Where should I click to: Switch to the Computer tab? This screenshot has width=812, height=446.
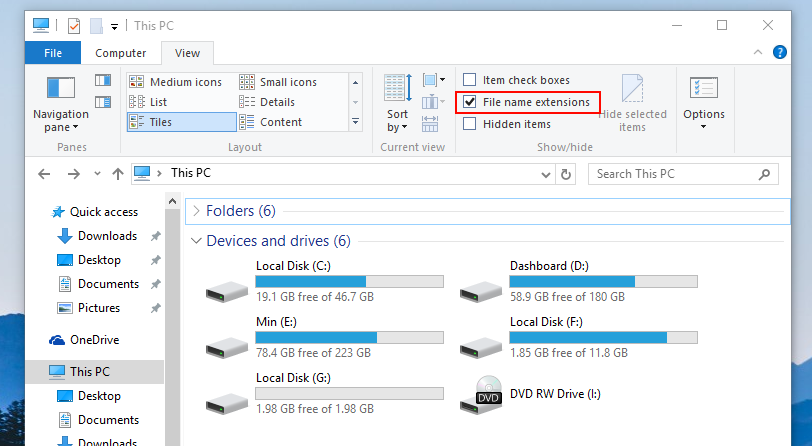(121, 53)
